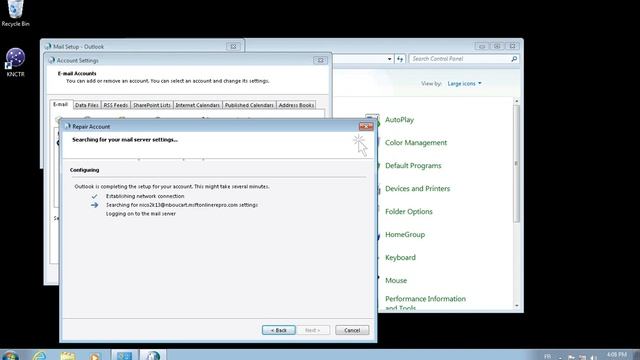The width and height of the screenshot is (640, 360).
Task: Open Performance Information and Tools
Action: point(425,303)
